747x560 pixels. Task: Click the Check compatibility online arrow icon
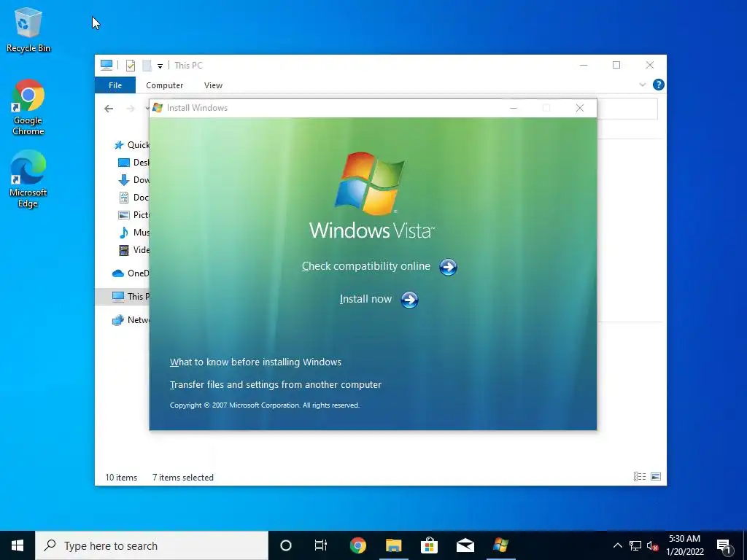[448, 267]
